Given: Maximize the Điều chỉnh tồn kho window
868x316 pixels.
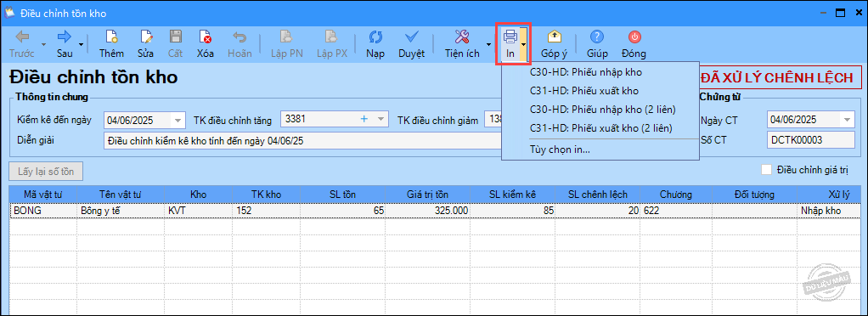Looking at the screenshot, I should pyautogui.click(x=840, y=13).
